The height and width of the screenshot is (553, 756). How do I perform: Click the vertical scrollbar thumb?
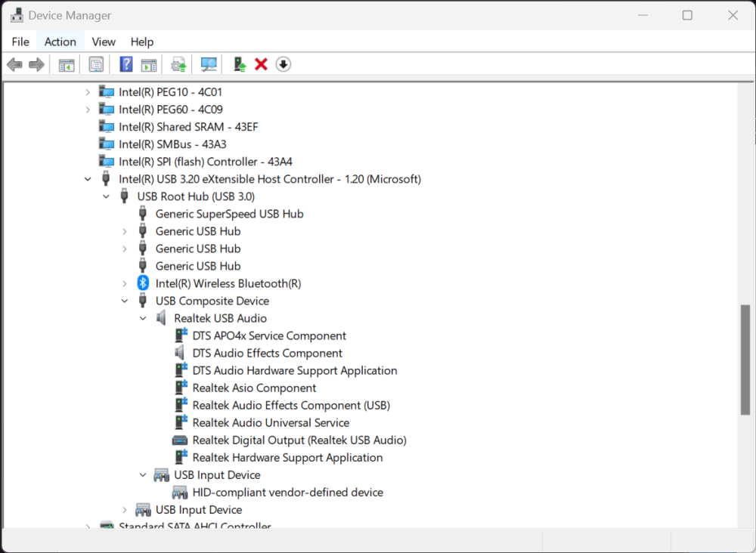745,360
